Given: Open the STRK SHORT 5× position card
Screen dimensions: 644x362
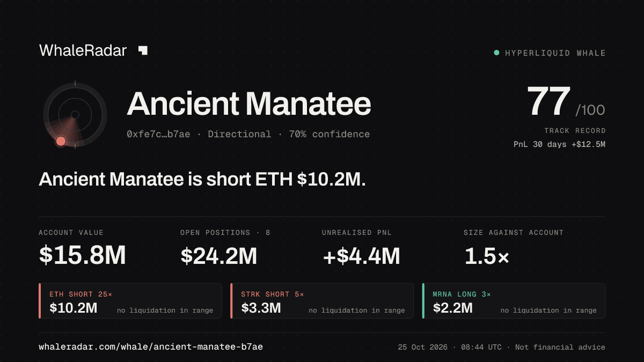Looking at the screenshot, I should tap(322, 301).
